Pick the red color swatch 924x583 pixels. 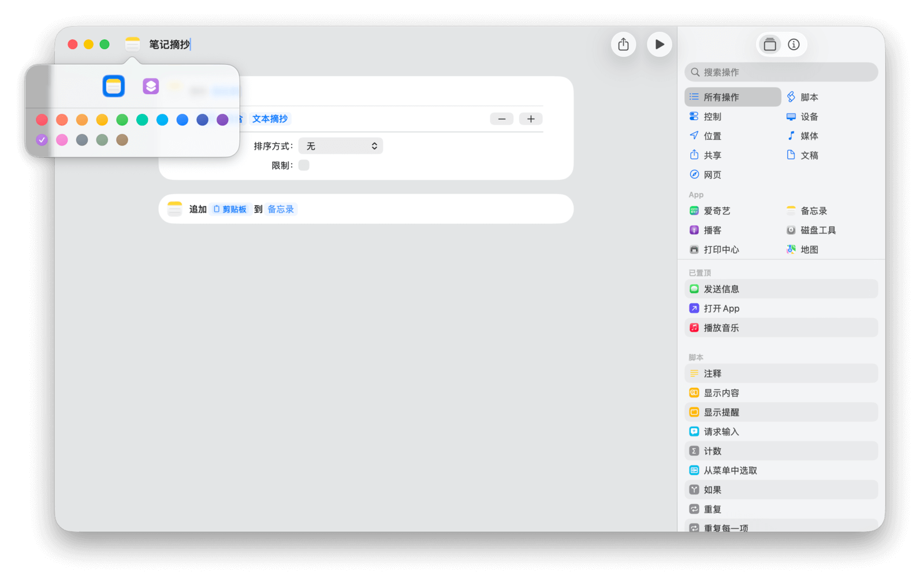[42, 120]
